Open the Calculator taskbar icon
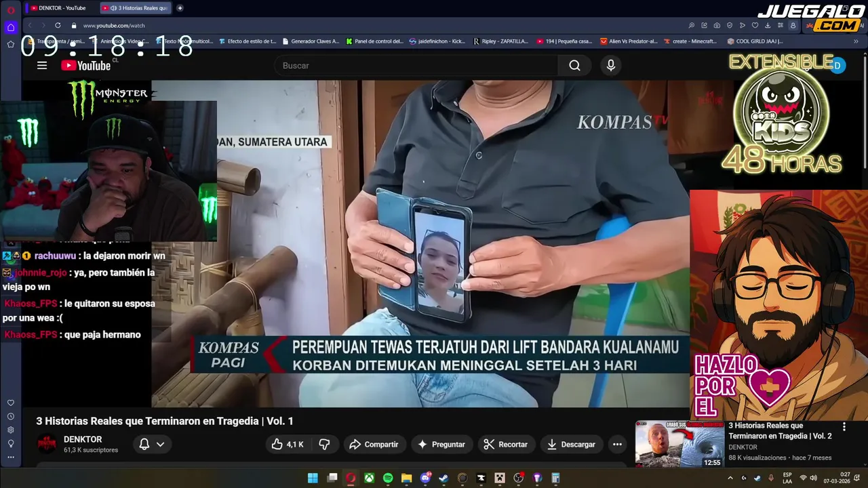 (555, 478)
